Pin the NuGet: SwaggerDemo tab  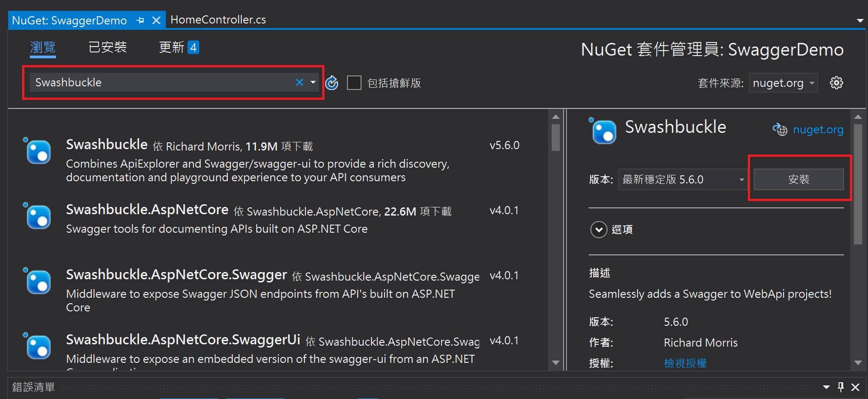141,20
